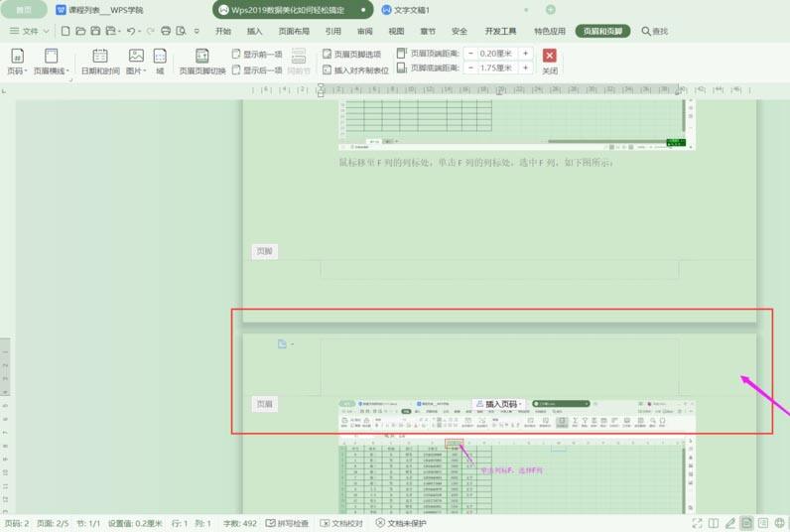Go to 显示前一项 previous item
Screen dimensions: 790x532
pyautogui.click(x=257, y=54)
